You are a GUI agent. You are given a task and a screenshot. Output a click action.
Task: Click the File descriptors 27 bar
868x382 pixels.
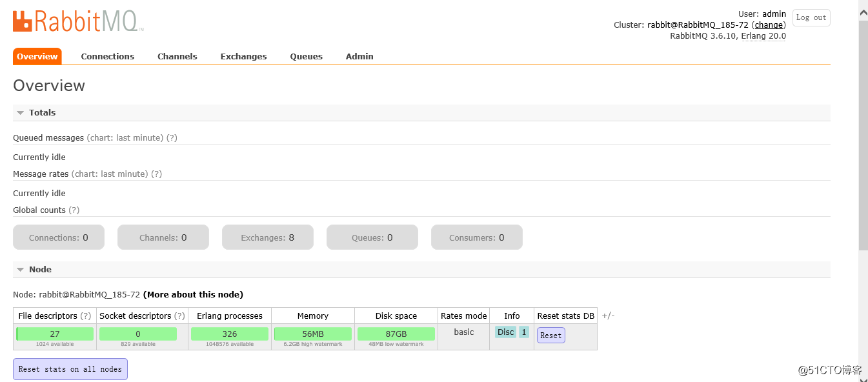tap(55, 334)
